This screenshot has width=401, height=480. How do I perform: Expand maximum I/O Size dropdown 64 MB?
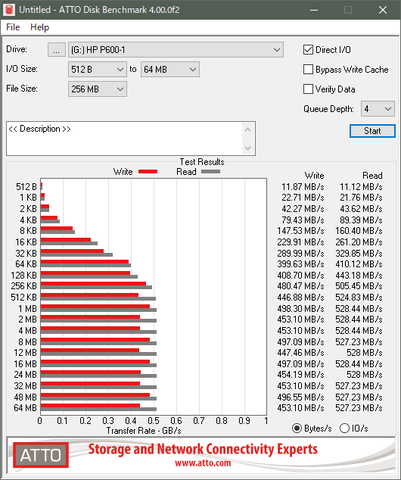click(170, 69)
